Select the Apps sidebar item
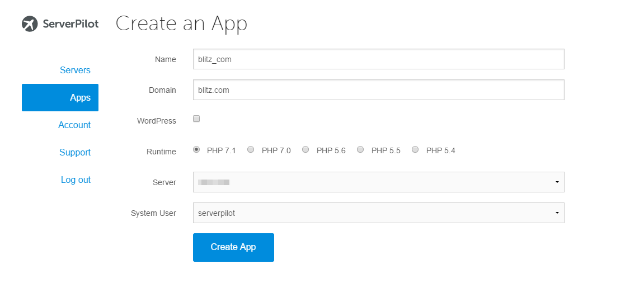This screenshot has height=297, width=644. point(60,97)
